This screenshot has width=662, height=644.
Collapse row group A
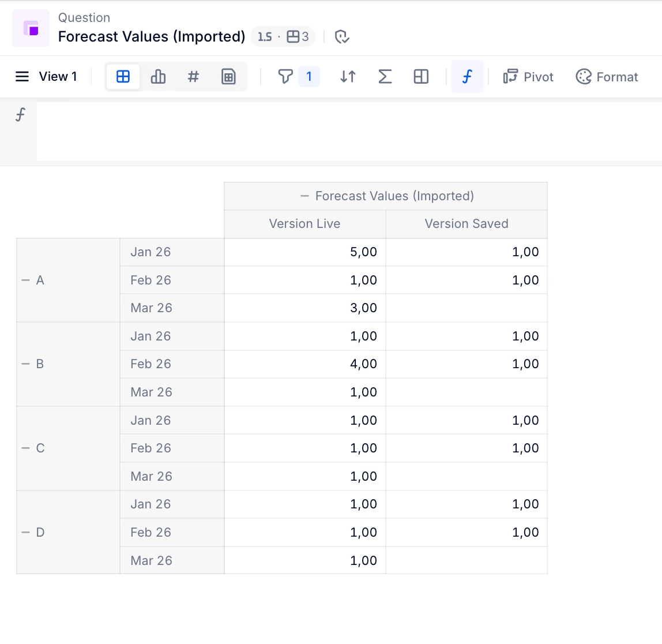coord(25,280)
